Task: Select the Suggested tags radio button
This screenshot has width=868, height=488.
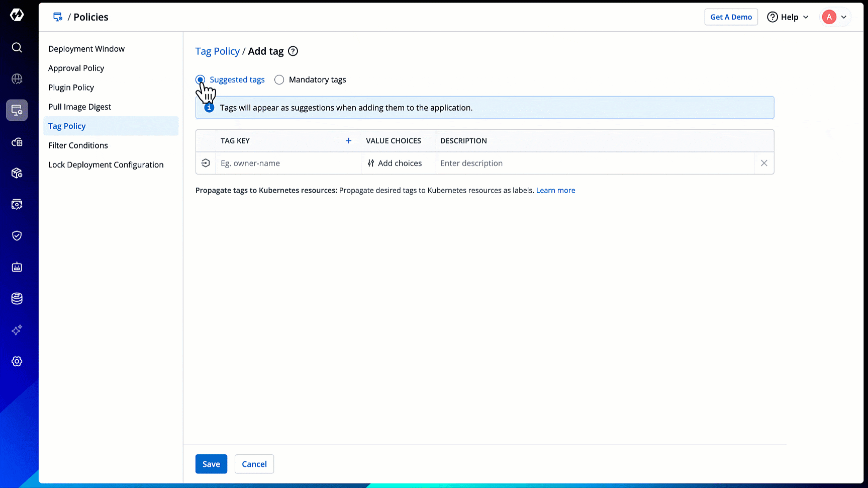Action: point(201,79)
